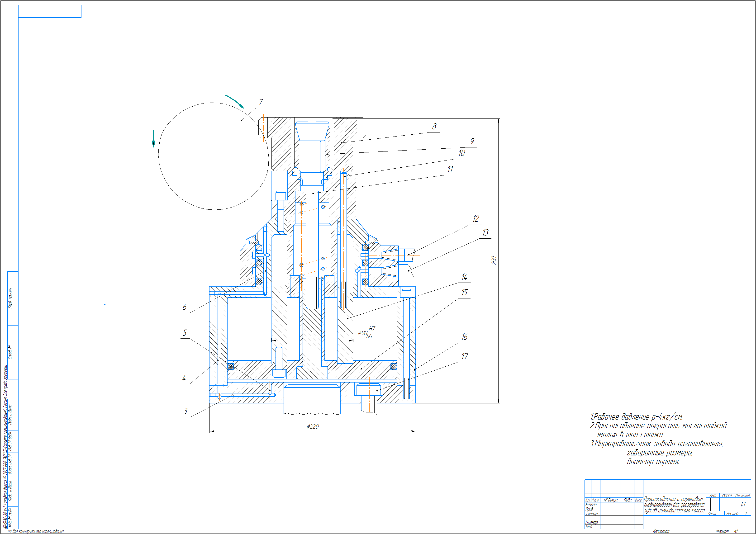Click the empty top-left frame box
The width and height of the screenshot is (756, 534).
[50, 11]
